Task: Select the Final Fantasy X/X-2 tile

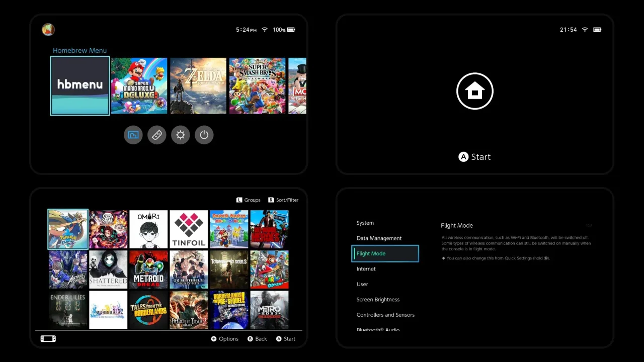Action: 108,310
